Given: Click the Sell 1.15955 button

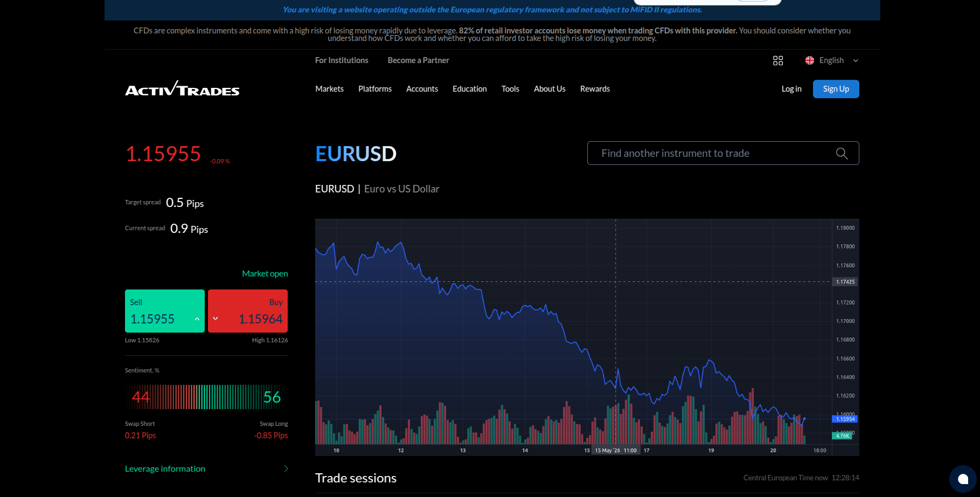Looking at the screenshot, I should 165,311.
